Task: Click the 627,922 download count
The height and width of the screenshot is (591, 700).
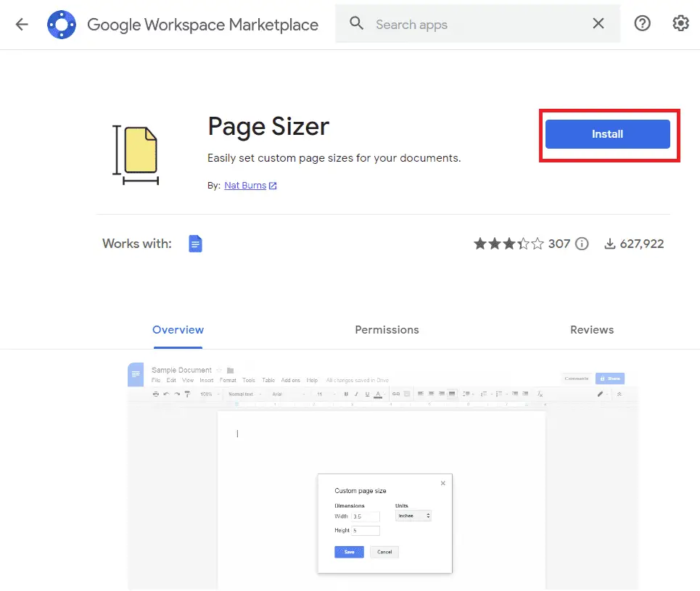Action: coord(641,244)
